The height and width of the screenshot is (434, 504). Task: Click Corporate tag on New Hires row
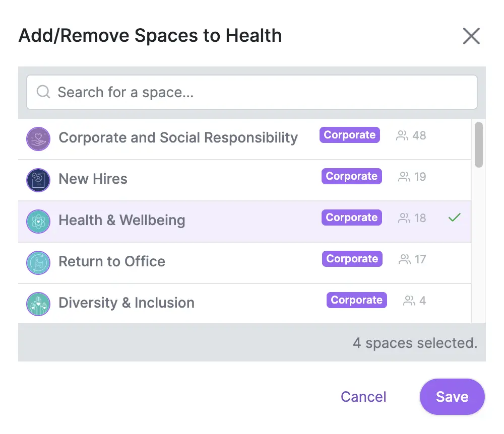[x=352, y=176]
